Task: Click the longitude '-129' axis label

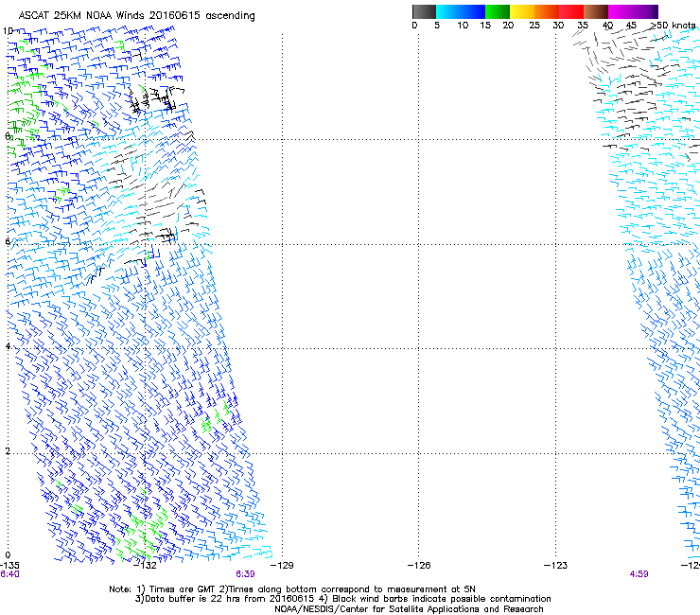Action: coord(282,566)
